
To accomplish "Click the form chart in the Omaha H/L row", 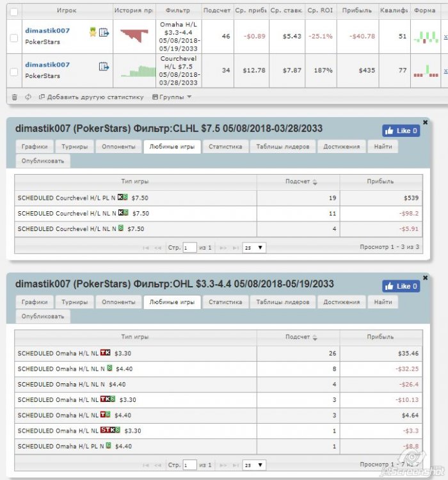I will pyautogui.click(x=426, y=37).
